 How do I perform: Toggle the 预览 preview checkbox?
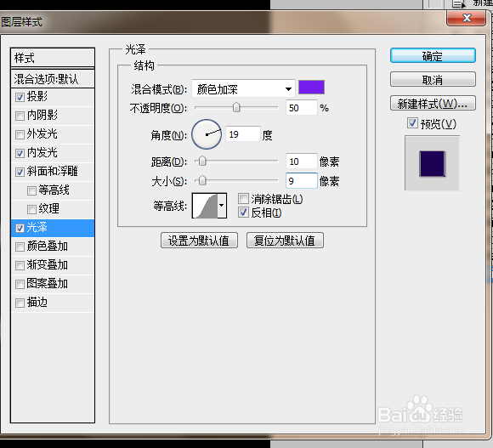pyautogui.click(x=412, y=123)
